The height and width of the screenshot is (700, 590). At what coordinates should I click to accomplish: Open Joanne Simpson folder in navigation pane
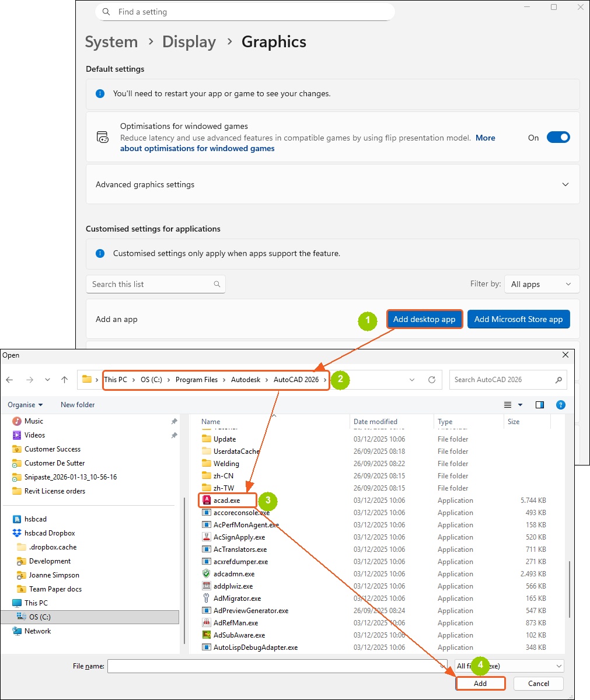tap(54, 575)
